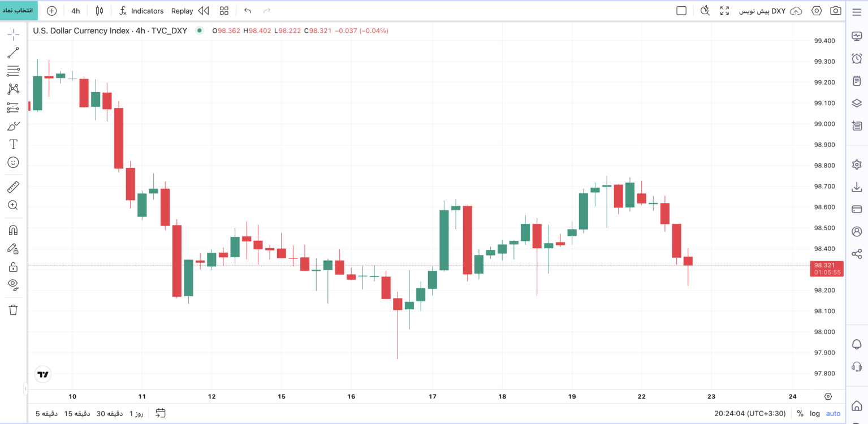The height and width of the screenshot is (424, 868).
Task: Choose the text annotation tool
Action: [13, 144]
